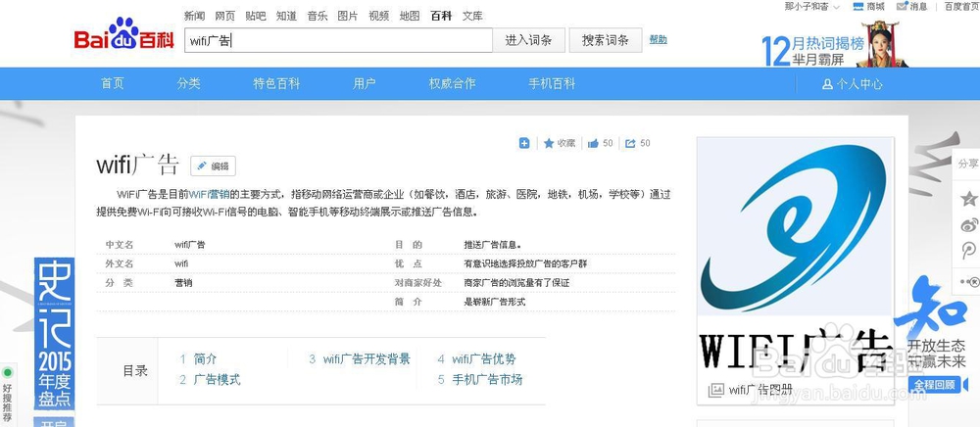Click the 分享 label in the sidebar
This screenshot has height=427, width=980.
point(967,164)
